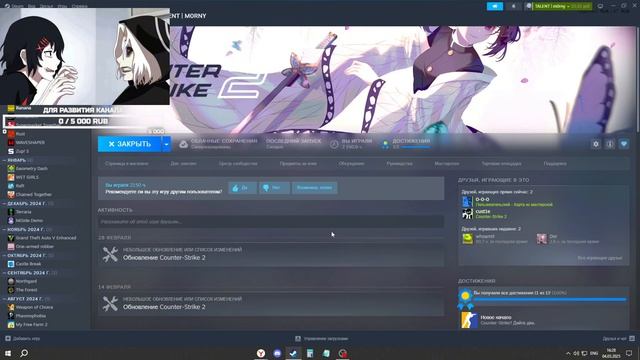Viewport: 640px width, 360px height.
Task: Click the blue ЗАКРЫТЬ button
Action: click(x=130, y=144)
